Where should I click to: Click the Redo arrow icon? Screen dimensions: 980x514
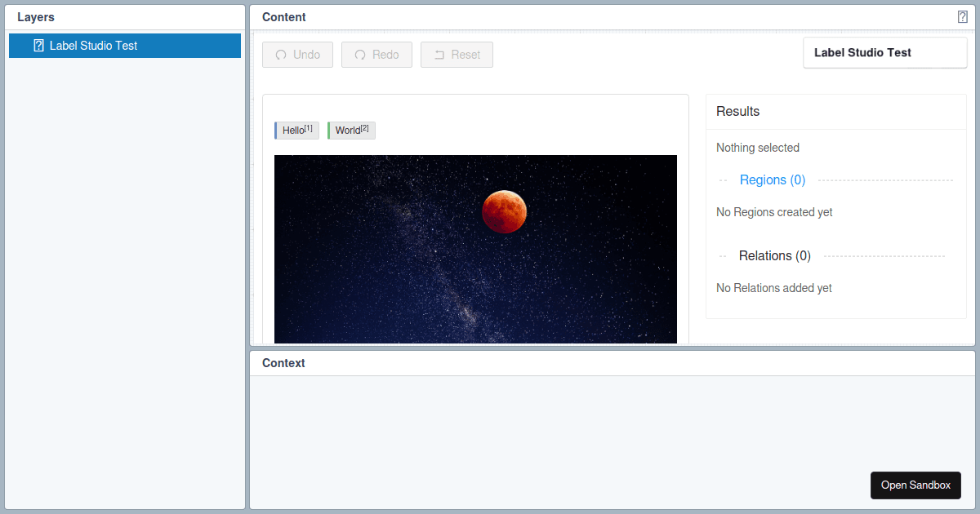[360, 54]
